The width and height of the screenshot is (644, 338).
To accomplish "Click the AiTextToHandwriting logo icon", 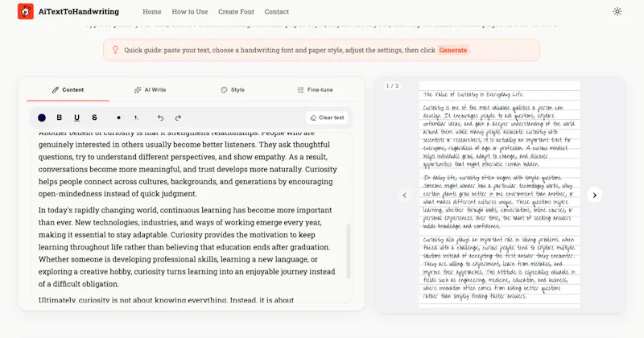I will pyautogui.click(x=26, y=11).
